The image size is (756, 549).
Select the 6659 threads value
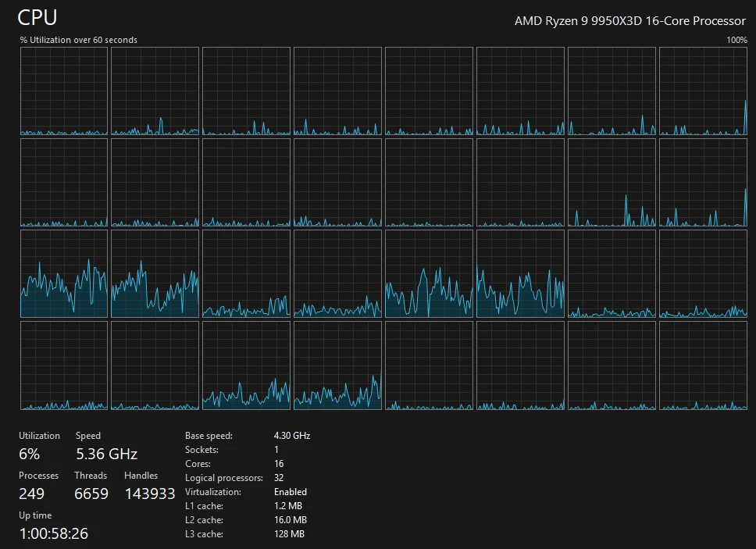point(91,494)
